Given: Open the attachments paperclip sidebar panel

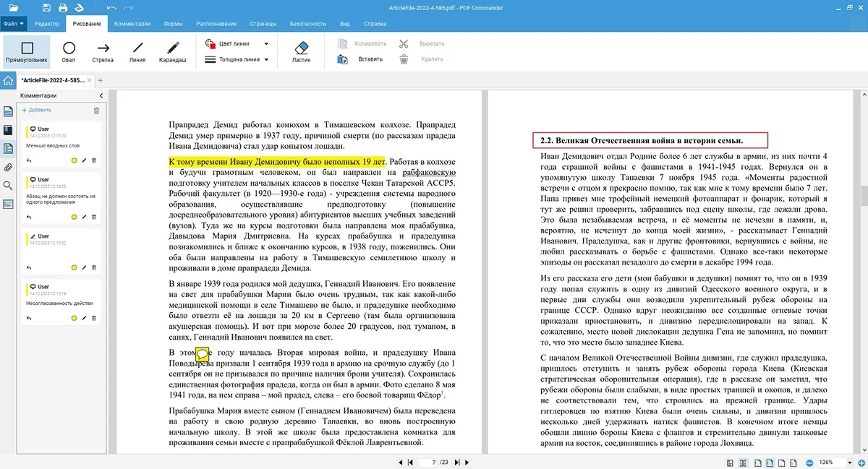Looking at the screenshot, I should tap(8, 167).
